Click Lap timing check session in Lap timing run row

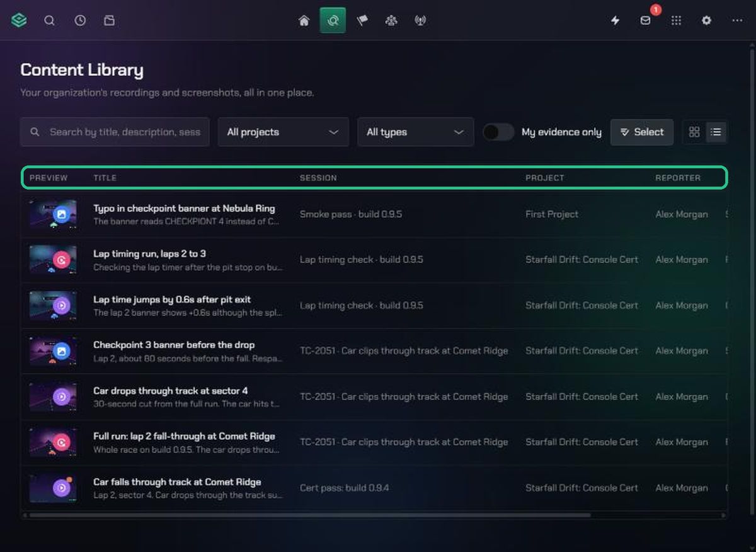pyautogui.click(x=361, y=260)
